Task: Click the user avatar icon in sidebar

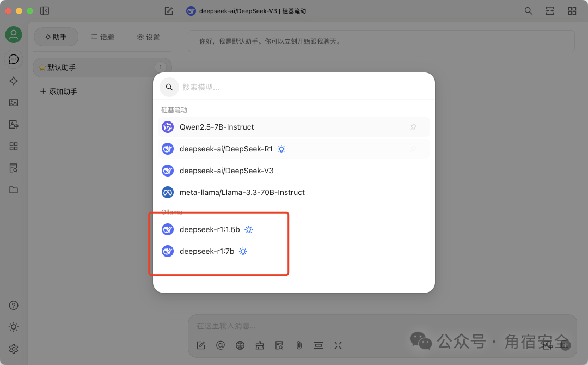Action: pyautogui.click(x=14, y=35)
